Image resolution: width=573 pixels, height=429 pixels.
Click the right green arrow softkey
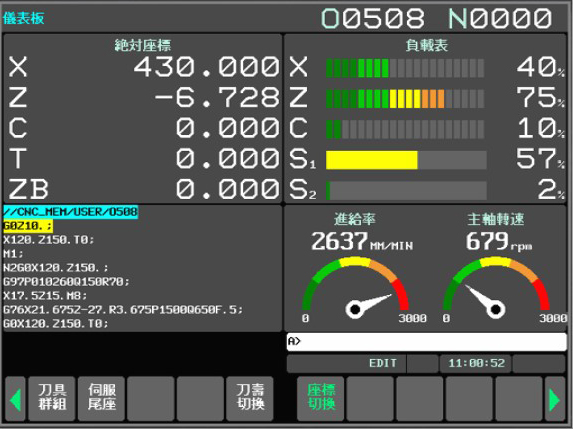(x=555, y=399)
